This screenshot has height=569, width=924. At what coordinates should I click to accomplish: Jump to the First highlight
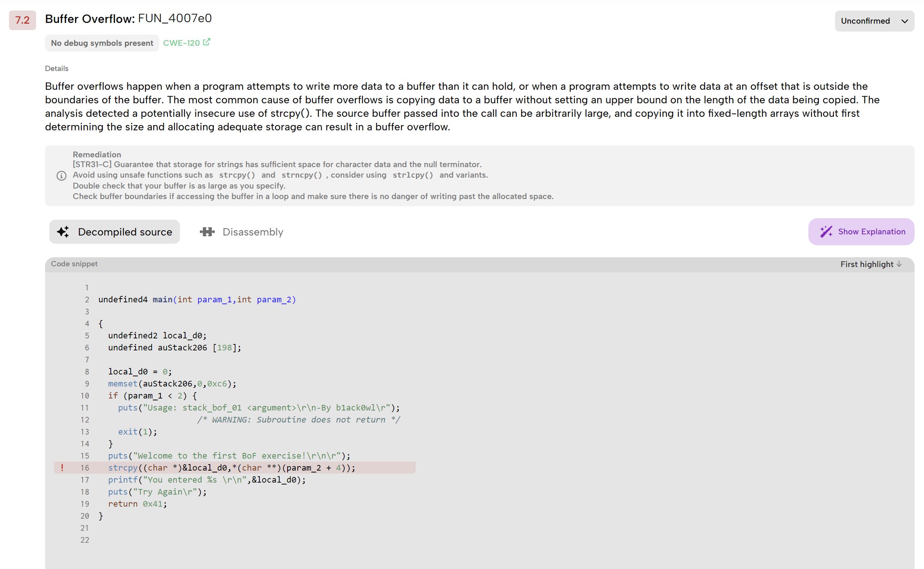[x=871, y=264]
